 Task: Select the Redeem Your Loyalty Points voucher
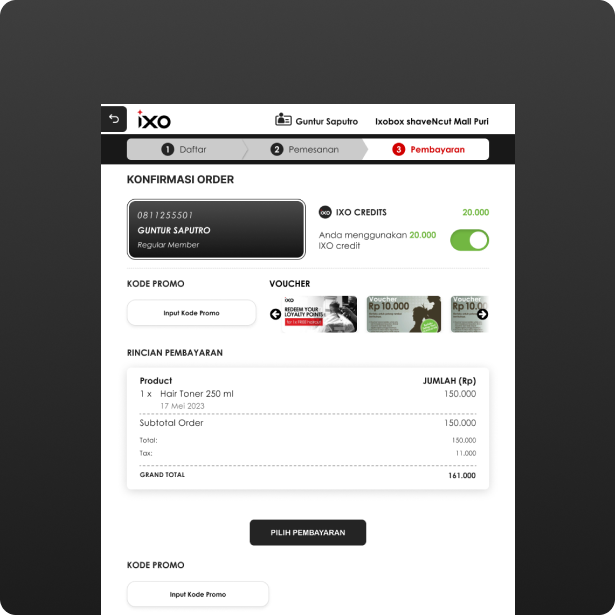coord(319,314)
